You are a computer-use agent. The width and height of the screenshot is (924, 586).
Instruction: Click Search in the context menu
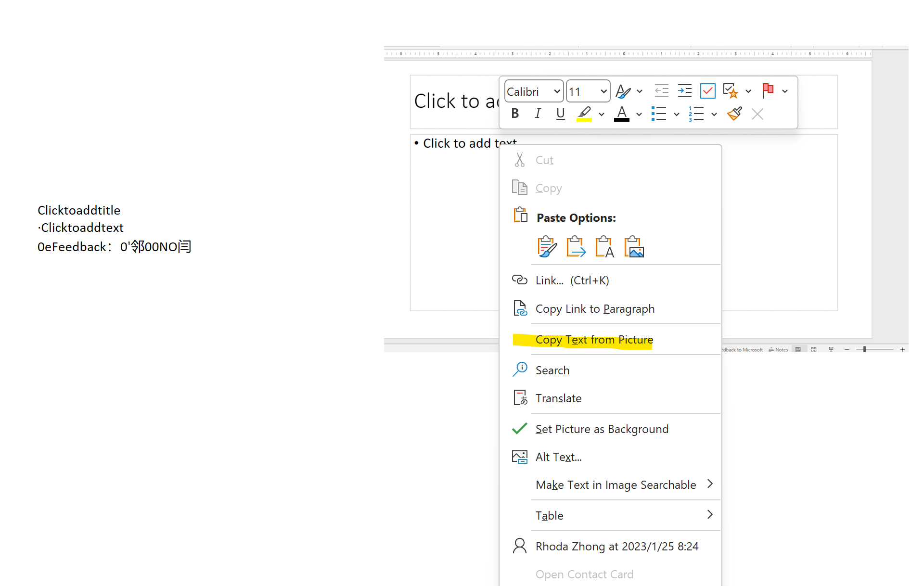click(610, 370)
